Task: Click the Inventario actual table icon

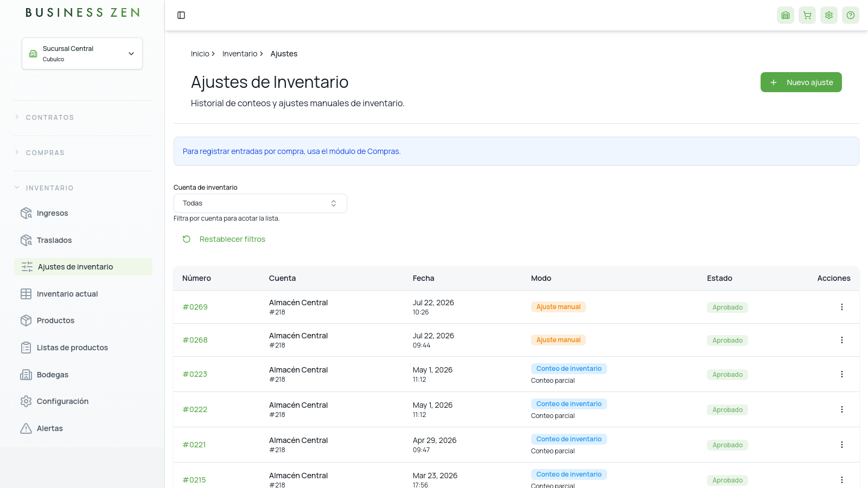Action: tap(26, 294)
